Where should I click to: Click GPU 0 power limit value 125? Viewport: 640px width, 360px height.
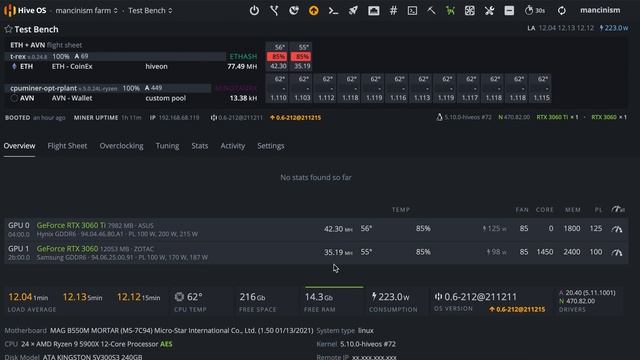pos(596,229)
